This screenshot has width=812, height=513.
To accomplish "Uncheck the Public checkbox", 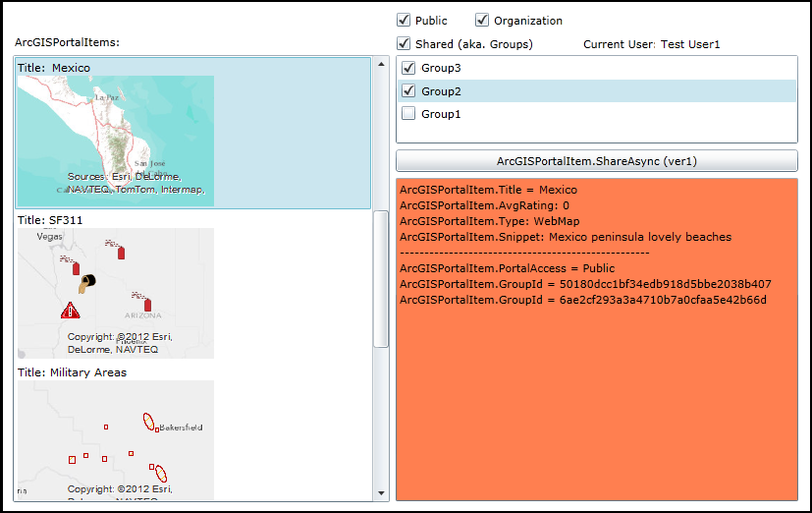I will (x=404, y=21).
